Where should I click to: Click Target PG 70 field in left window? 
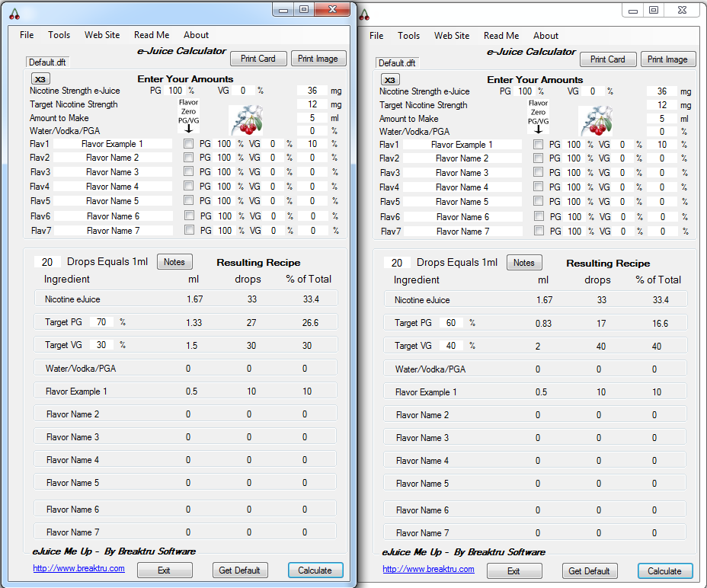click(101, 322)
